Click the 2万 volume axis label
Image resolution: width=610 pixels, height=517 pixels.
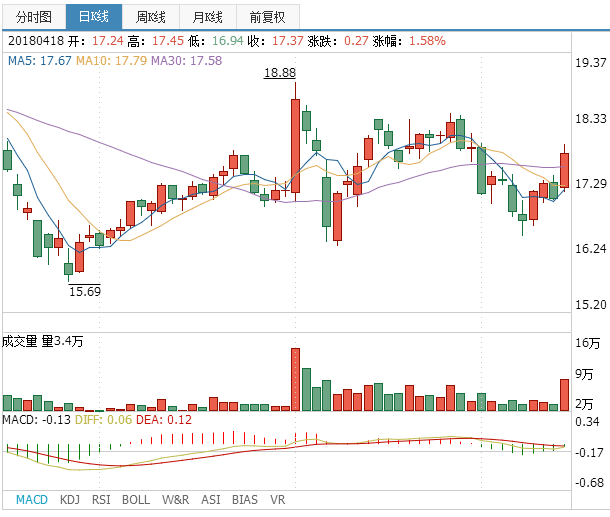pos(584,405)
